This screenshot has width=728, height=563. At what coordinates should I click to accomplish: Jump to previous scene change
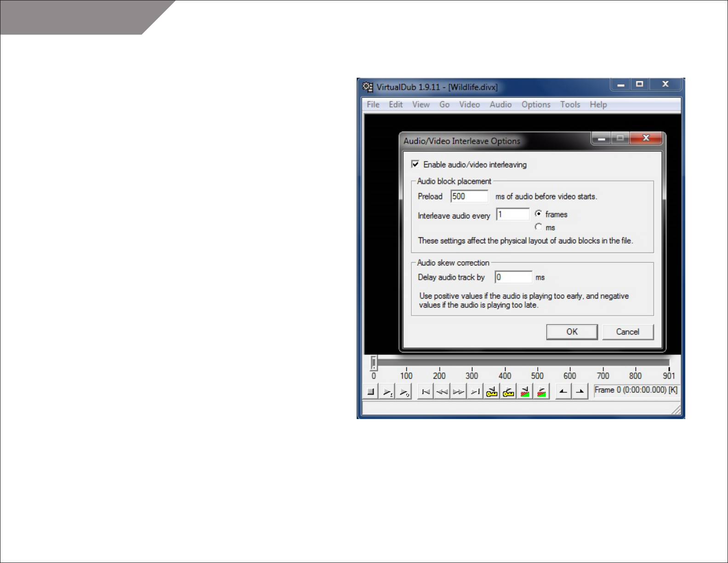point(525,392)
